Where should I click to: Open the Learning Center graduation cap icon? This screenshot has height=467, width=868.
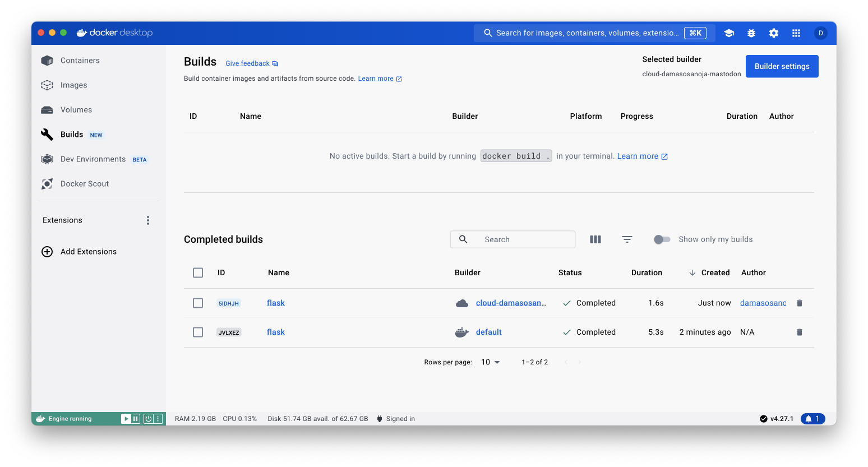pyautogui.click(x=729, y=33)
